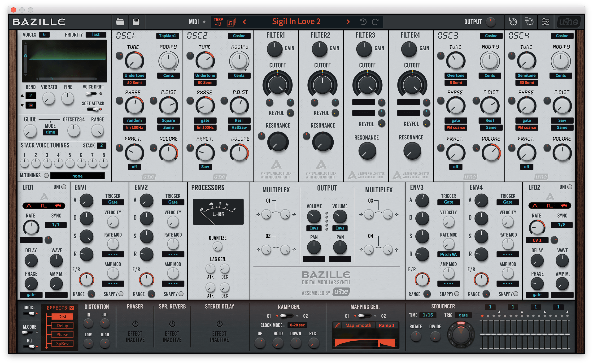Open the preset browser folder icon
593x364 pixels.
click(x=120, y=22)
